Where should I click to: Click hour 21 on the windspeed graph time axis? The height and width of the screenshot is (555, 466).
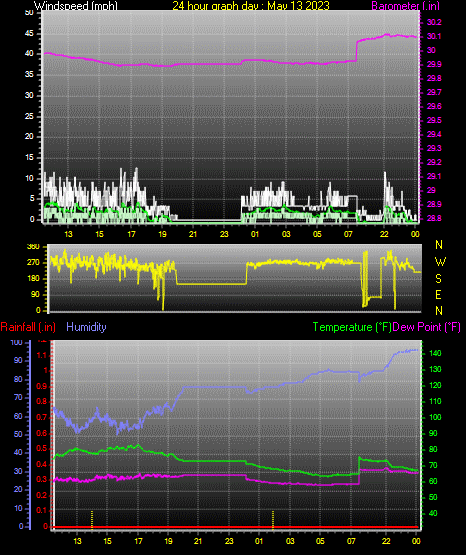pyautogui.click(x=193, y=234)
